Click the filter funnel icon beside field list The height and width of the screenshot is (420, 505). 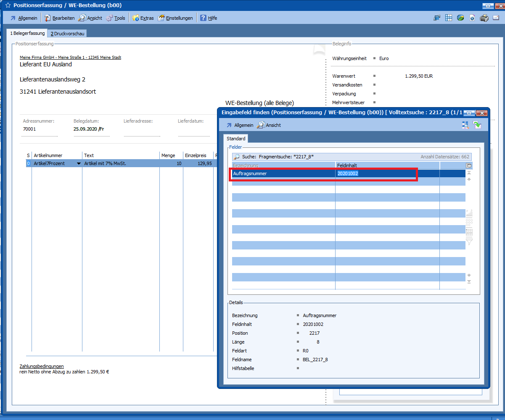click(469, 241)
